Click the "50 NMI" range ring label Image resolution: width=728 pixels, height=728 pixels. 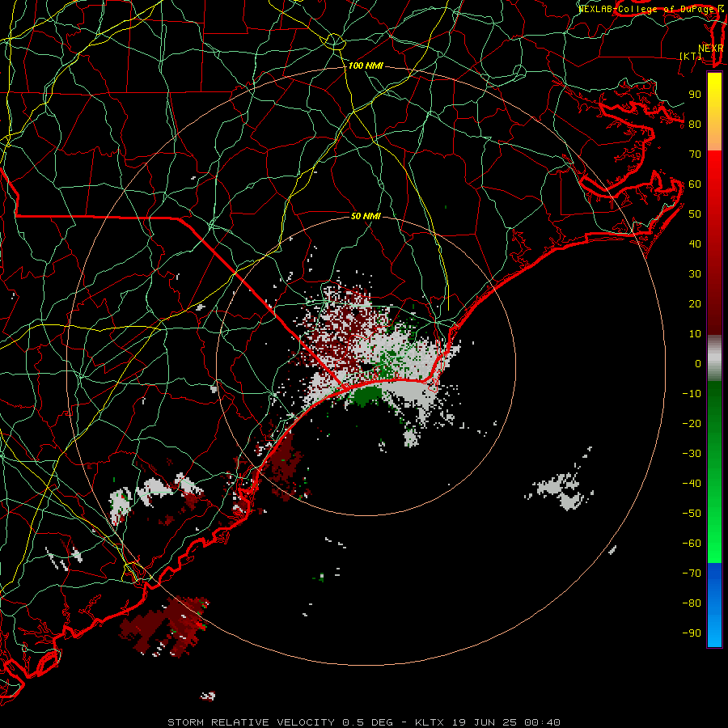pos(366,216)
